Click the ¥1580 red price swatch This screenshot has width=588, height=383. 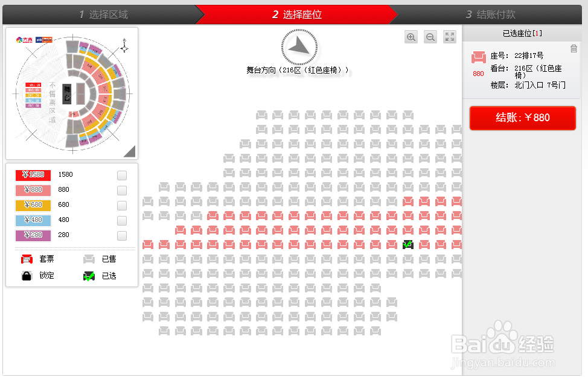click(33, 175)
